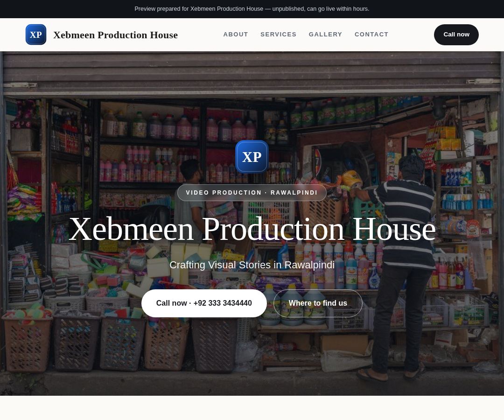Click Call now +92 333 3434440 button
Viewport: 504px width, 420px height.
[204, 303]
